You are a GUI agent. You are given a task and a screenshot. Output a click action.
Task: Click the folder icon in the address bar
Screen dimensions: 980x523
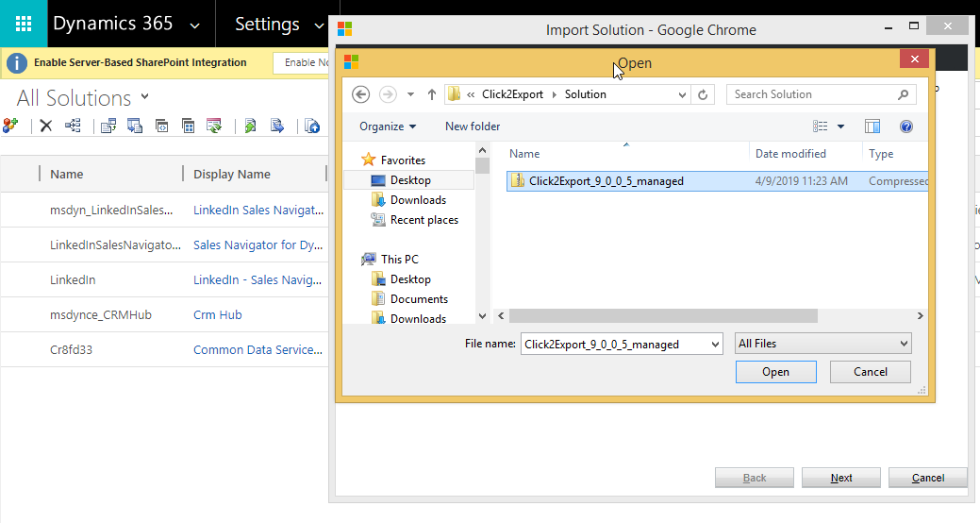click(x=455, y=94)
